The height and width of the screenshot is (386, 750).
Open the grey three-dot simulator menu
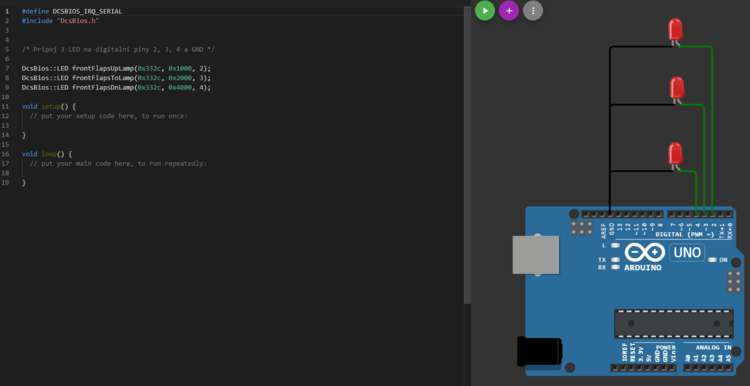533,11
